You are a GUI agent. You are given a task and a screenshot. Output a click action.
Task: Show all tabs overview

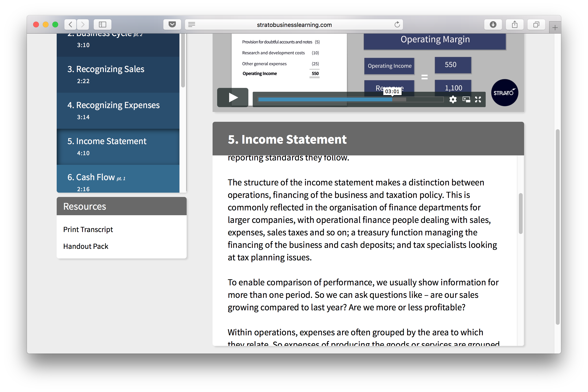pos(536,24)
